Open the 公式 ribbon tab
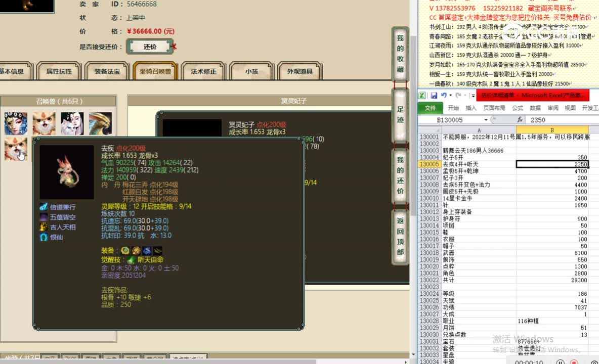This screenshot has width=599, height=364. pyautogui.click(x=518, y=108)
